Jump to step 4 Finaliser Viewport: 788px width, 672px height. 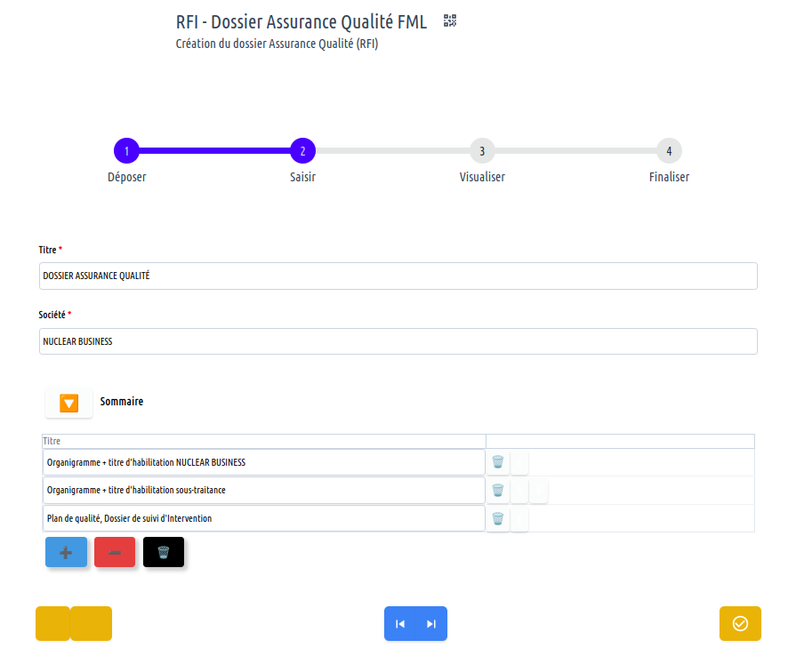tap(669, 151)
